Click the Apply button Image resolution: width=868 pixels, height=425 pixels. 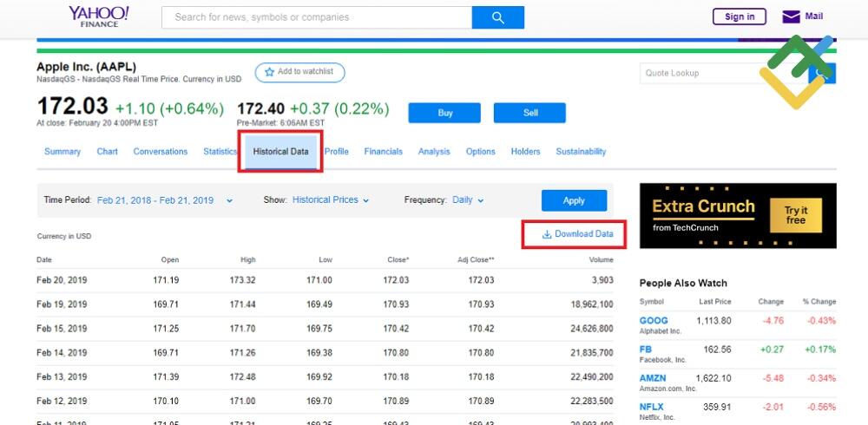(574, 200)
